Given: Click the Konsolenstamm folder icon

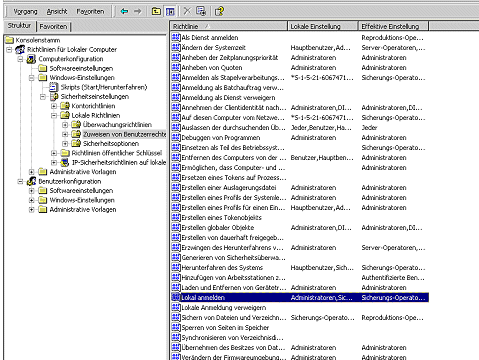Looking at the screenshot, I should pos(10,40).
